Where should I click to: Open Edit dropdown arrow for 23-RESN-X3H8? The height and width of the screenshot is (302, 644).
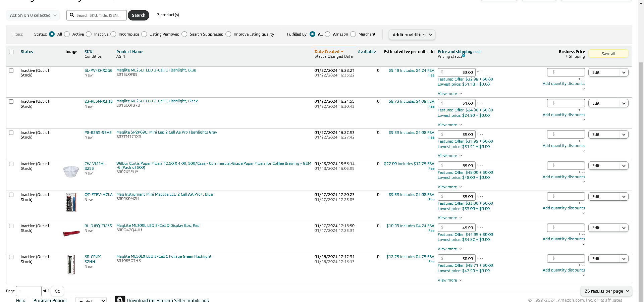pos(624,103)
